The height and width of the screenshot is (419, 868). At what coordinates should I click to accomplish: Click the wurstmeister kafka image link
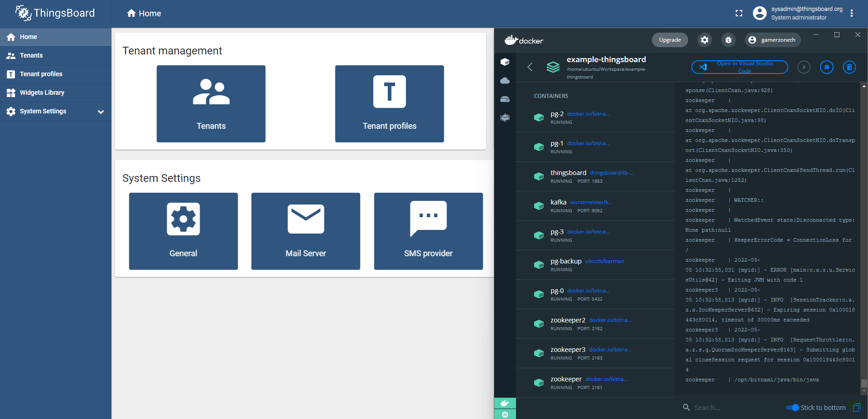point(591,202)
